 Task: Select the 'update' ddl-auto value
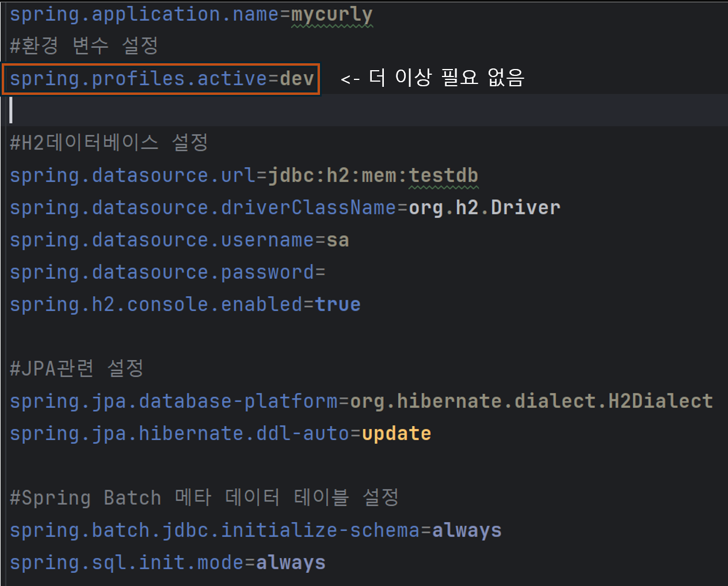click(x=397, y=433)
